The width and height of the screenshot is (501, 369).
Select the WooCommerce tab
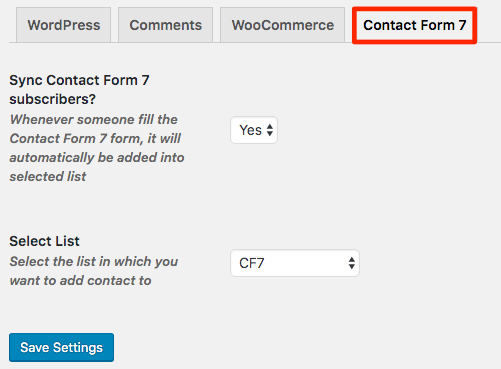[x=282, y=25]
